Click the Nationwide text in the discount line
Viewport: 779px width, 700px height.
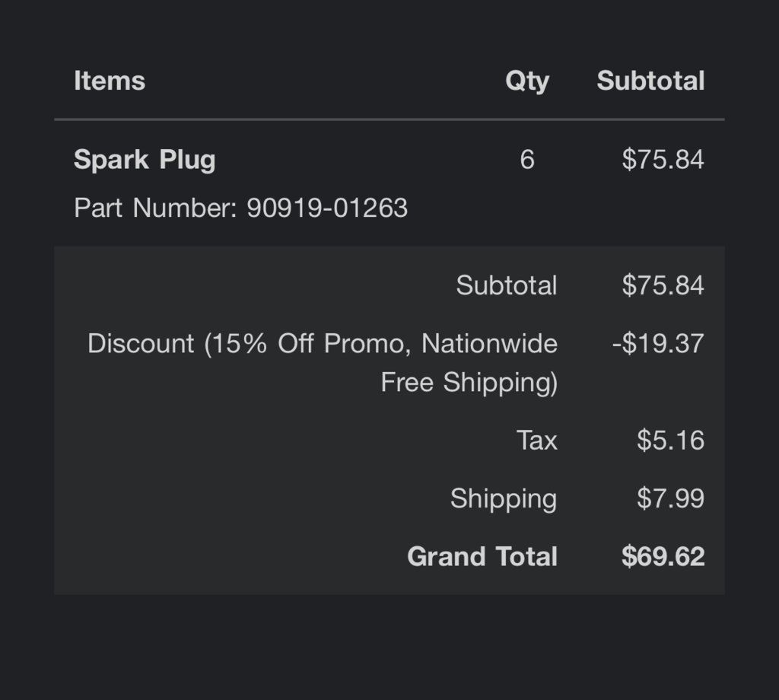pos(489,343)
